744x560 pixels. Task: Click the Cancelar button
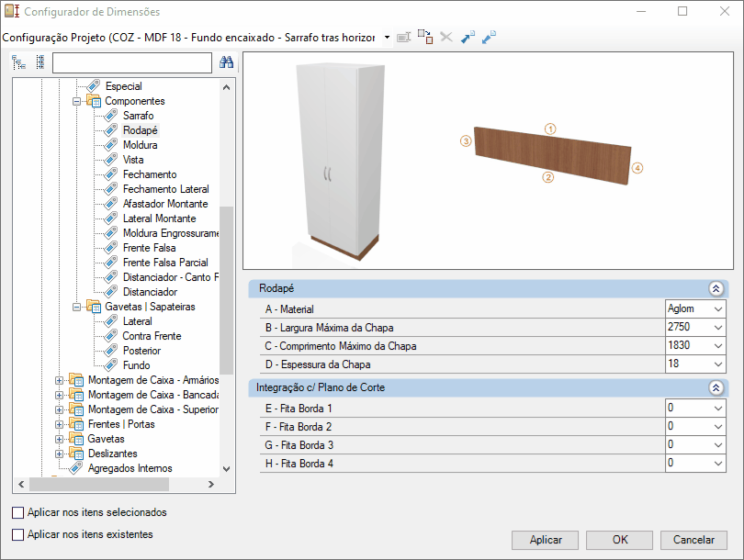(693, 540)
